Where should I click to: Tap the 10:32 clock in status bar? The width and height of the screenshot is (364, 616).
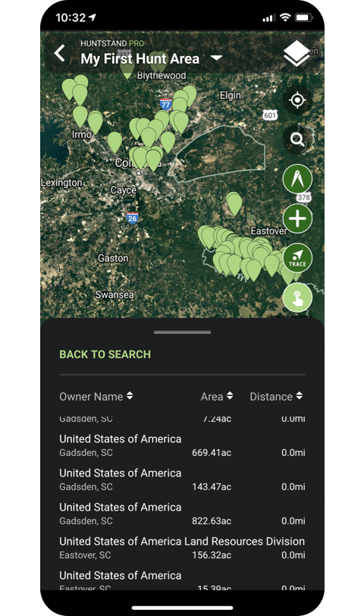71,17
